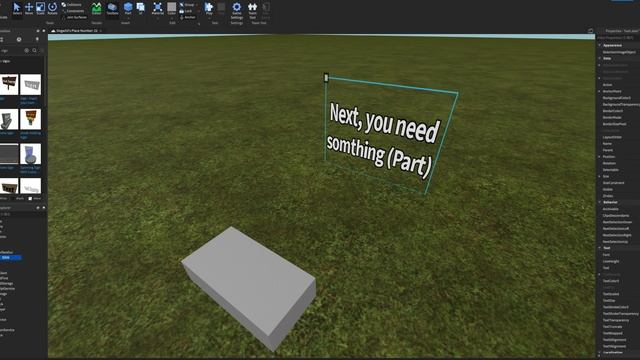Toggle Join Surfaces option
The height and width of the screenshot is (360, 640).
click(x=74, y=18)
